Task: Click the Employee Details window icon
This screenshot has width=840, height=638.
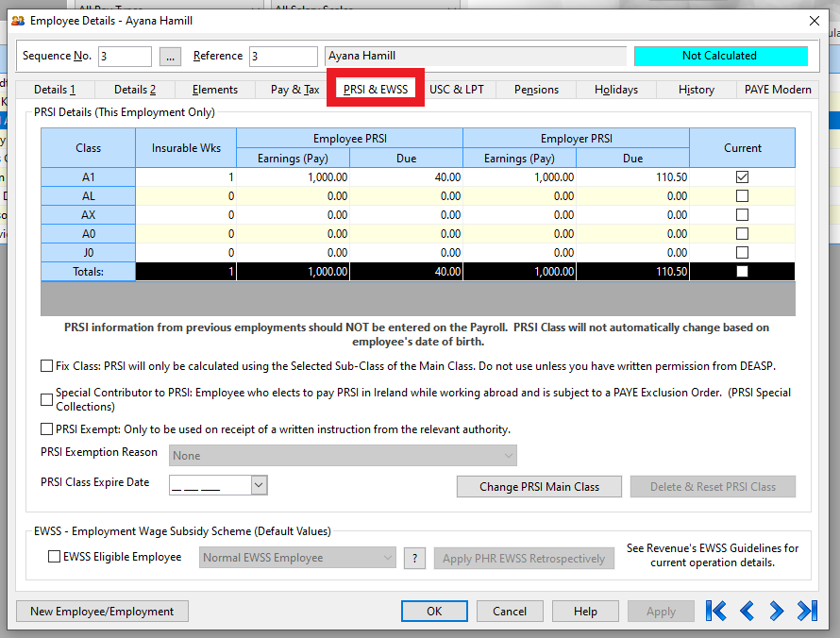Action: point(18,21)
